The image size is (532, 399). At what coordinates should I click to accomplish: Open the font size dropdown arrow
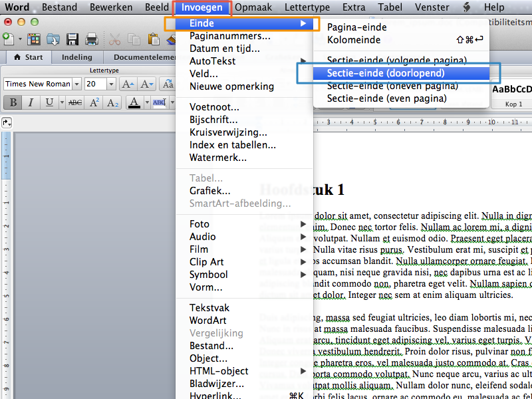[111, 84]
